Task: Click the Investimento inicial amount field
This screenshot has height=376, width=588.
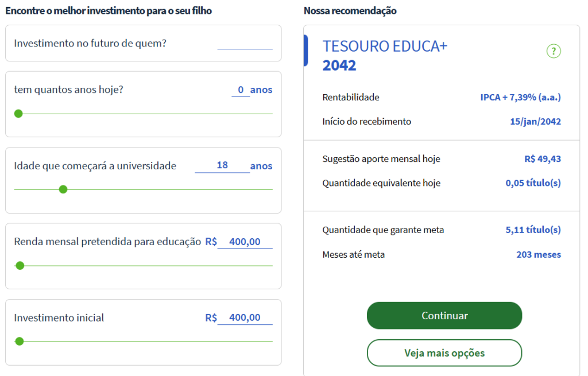Action: (x=245, y=317)
